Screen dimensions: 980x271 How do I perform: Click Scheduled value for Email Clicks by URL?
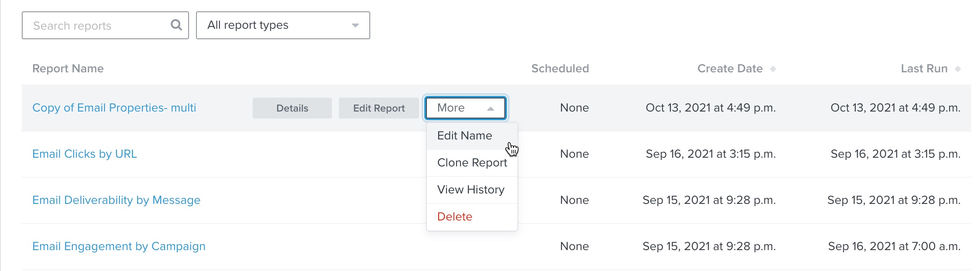(x=574, y=154)
